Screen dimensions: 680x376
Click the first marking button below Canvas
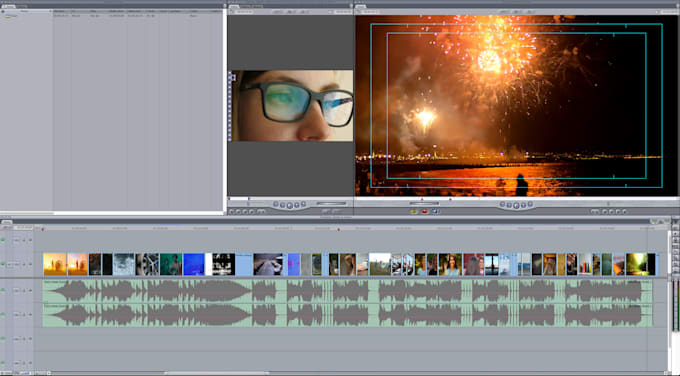tap(595, 212)
